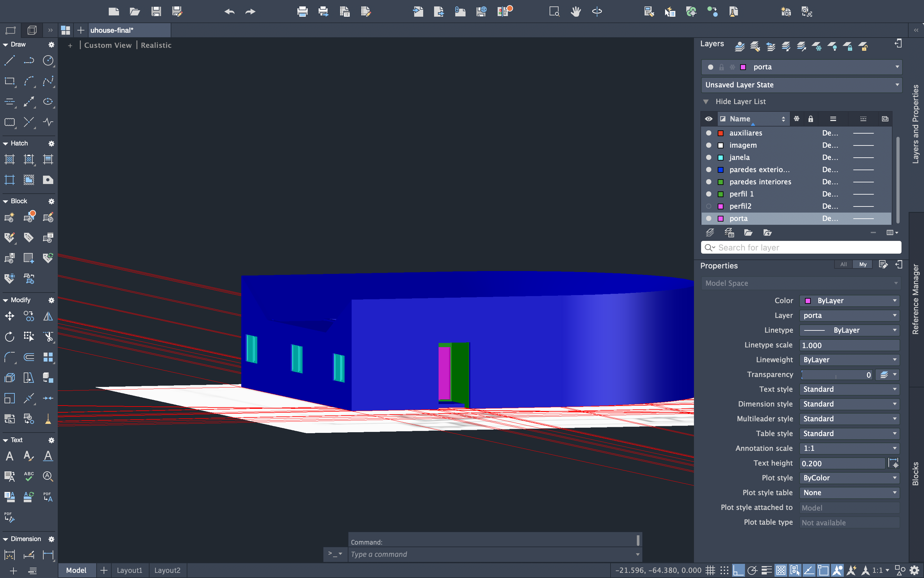The image size is (924, 578).
Task: Show the hidden perfil2 layer
Action: pyautogui.click(x=709, y=206)
